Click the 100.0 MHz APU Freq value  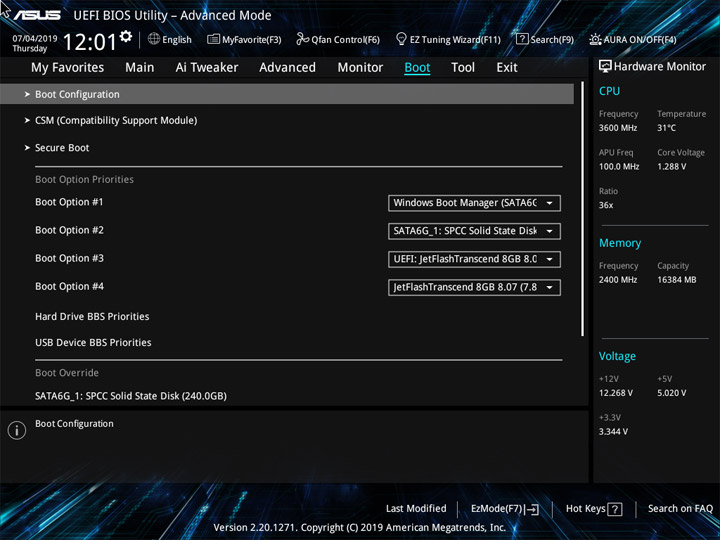coord(619,167)
